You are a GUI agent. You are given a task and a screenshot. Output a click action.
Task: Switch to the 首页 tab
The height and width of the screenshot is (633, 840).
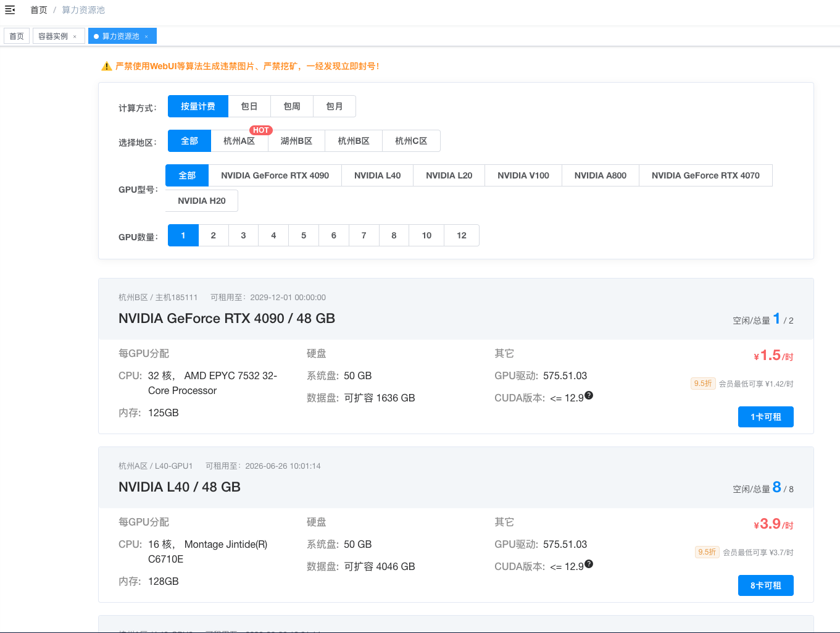click(x=17, y=36)
